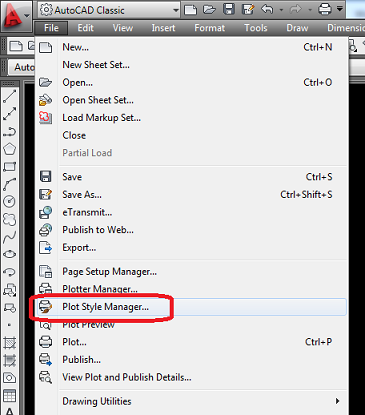Image resolution: width=365 pixels, height=415 pixels.
Task: Open the red A application menu button
Action: 16,15
